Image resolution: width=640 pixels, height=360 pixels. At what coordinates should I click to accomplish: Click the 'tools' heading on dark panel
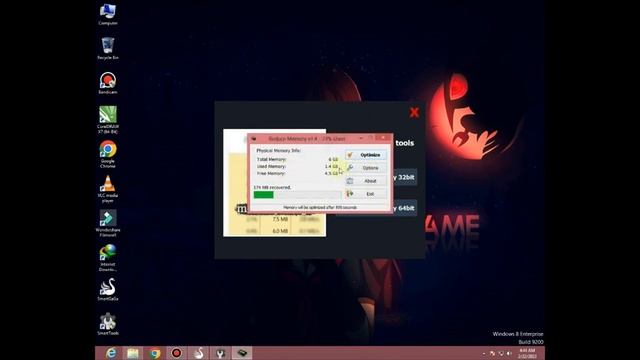pyautogui.click(x=404, y=143)
